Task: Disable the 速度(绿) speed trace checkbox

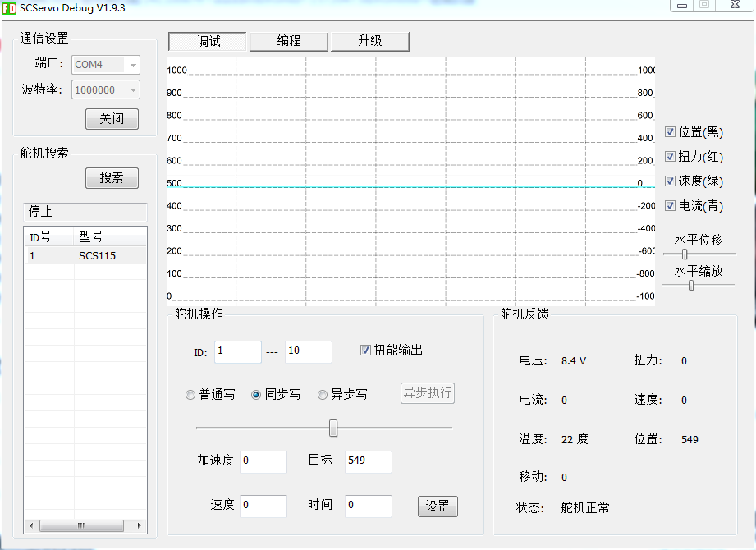Action: click(671, 181)
